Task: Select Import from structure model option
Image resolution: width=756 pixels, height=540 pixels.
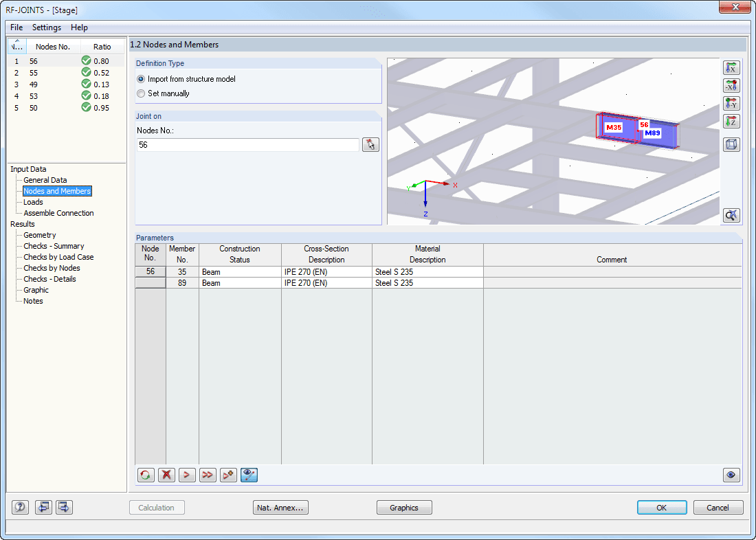Action: coord(186,79)
